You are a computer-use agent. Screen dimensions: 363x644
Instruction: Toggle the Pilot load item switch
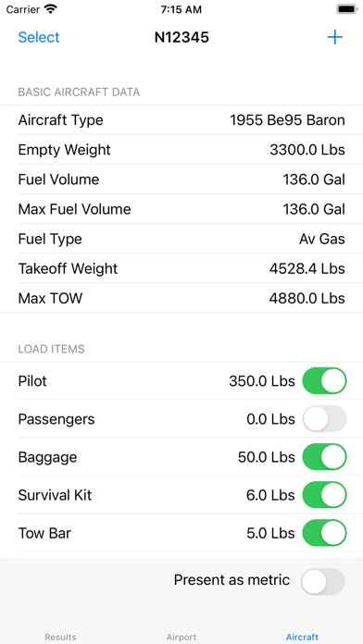click(324, 380)
